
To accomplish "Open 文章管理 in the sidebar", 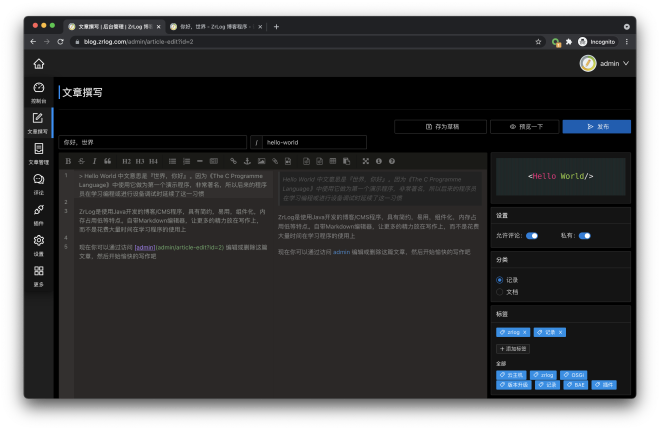I will (39, 154).
